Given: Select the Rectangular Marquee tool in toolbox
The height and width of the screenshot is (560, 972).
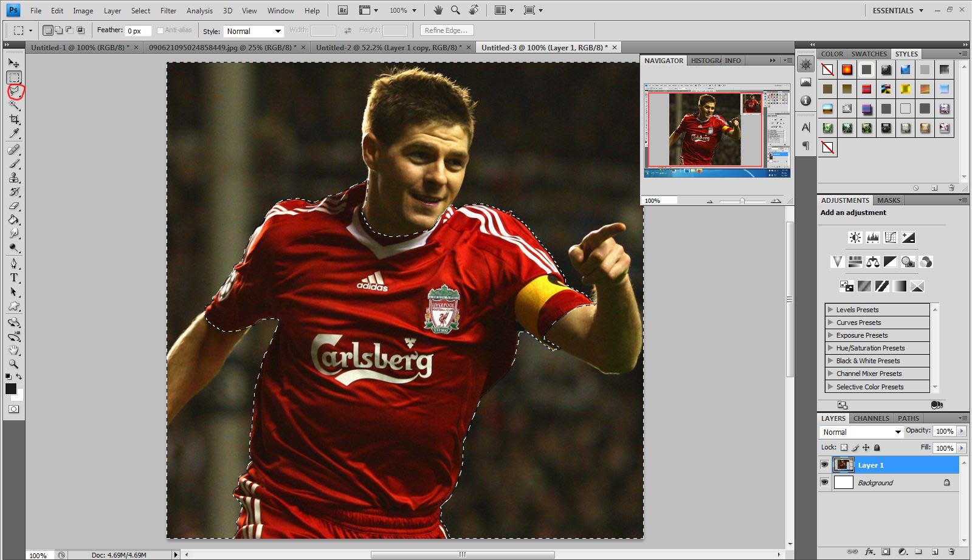Looking at the screenshot, I should (x=14, y=77).
